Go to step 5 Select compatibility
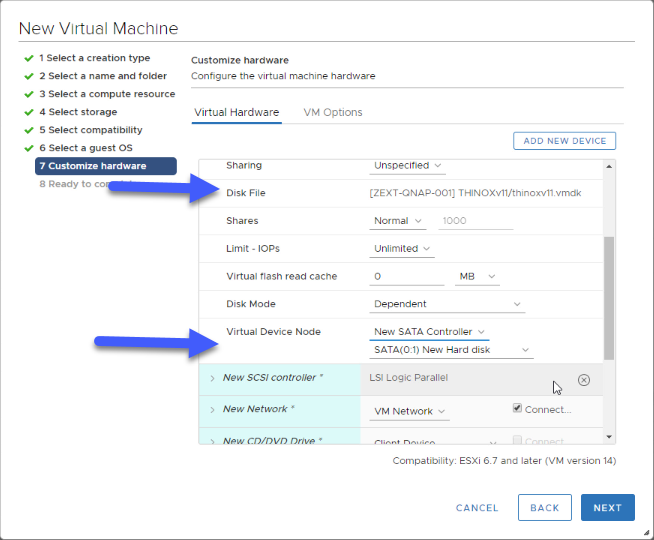654x540 pixels. [91, 130]
